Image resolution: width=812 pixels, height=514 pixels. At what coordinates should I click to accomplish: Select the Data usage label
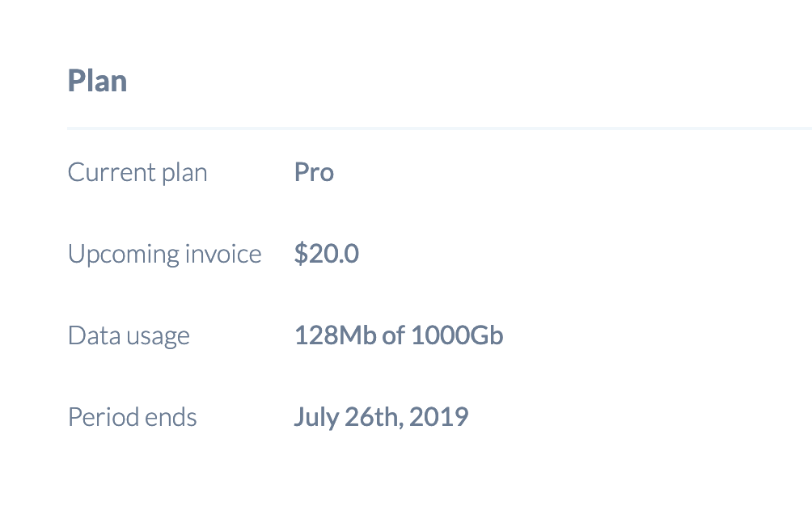point(129,336)
